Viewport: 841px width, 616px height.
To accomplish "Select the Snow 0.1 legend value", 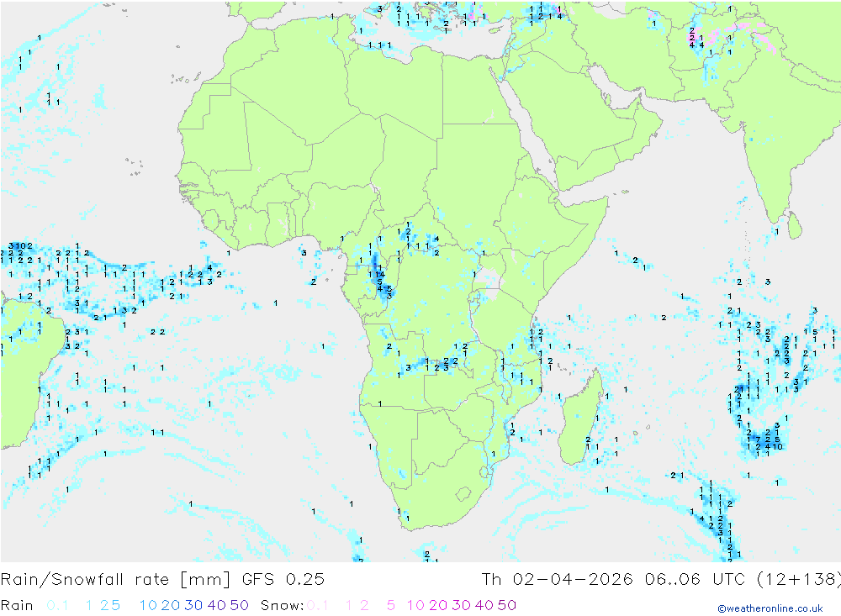I will coord(317,605).
